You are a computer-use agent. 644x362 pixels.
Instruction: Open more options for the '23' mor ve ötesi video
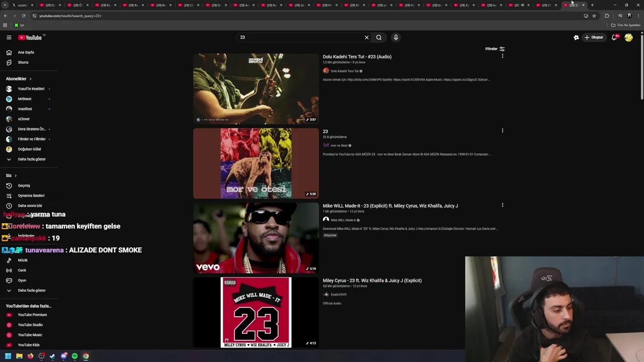pos(502,131)
